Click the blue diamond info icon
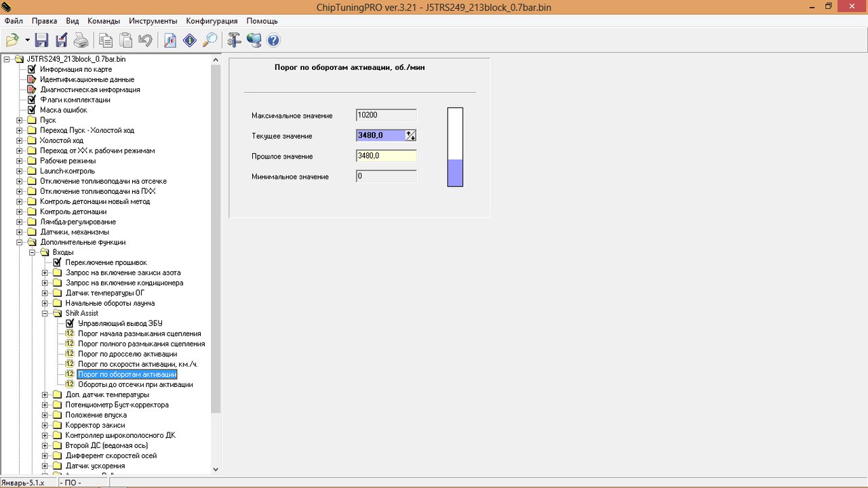The image size is (868, 488). [x=190, y=41]
